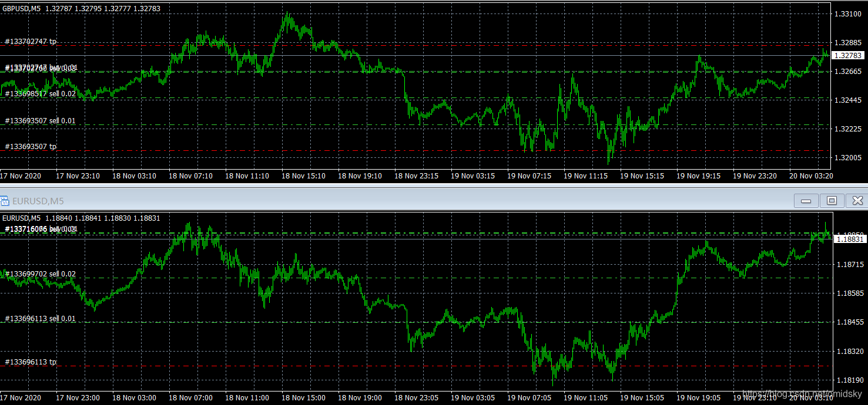Viewport: 868px width, 405px height.
Task: Click time label 17 Nov 23:10
Action: 78,176
